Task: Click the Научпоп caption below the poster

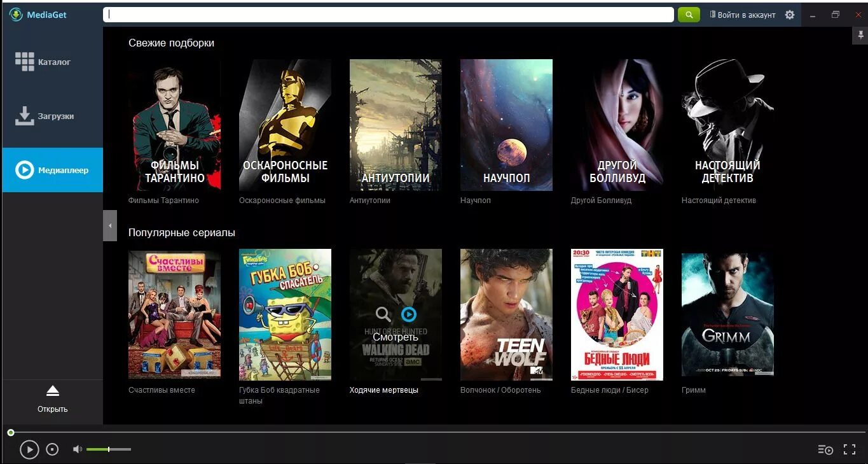Action: coord(476,200)
